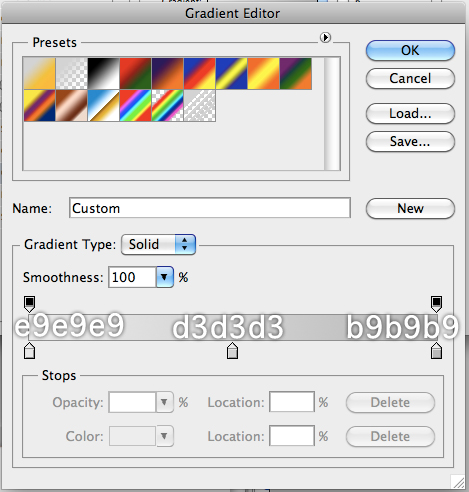Select the violet to orange gradient preset
This screenshot has width=469, height=492.
[168, 73]
